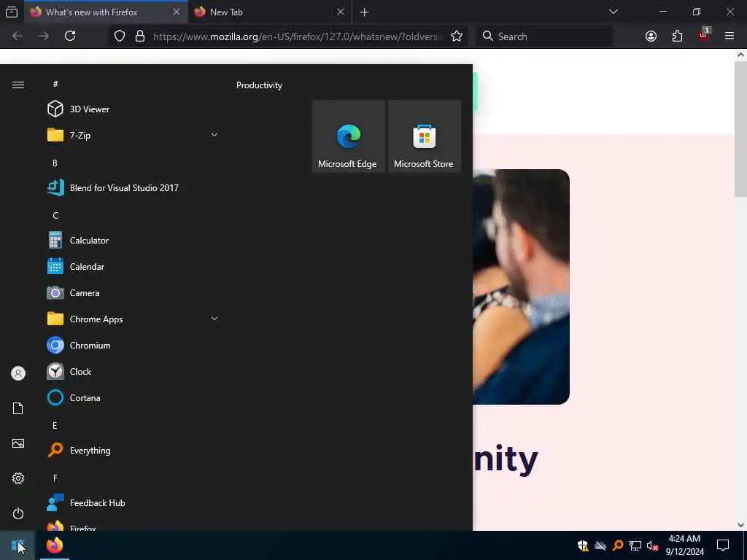
Task: Click the Microsoft Edge tile
Action: click(348, 136)
